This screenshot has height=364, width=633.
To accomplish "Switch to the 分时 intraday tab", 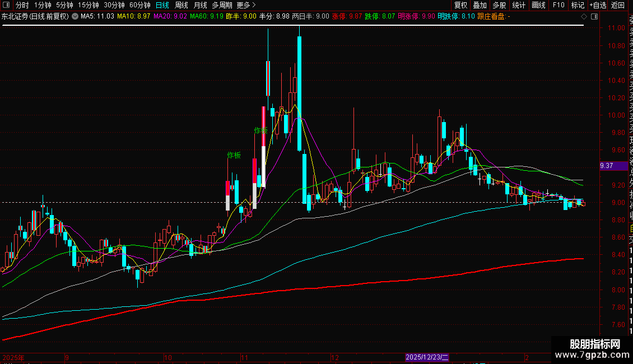I will pyautogui.click(x=22, y=5).
